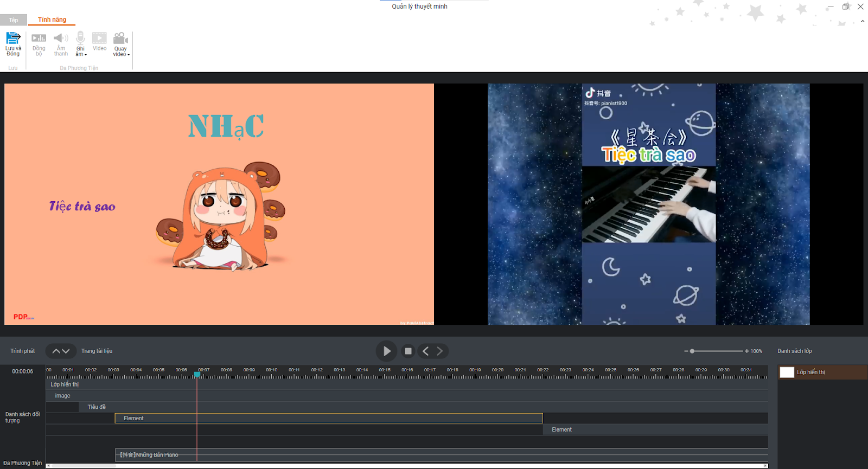Stop playback with the square Stop button

click(x=408, y=351)
